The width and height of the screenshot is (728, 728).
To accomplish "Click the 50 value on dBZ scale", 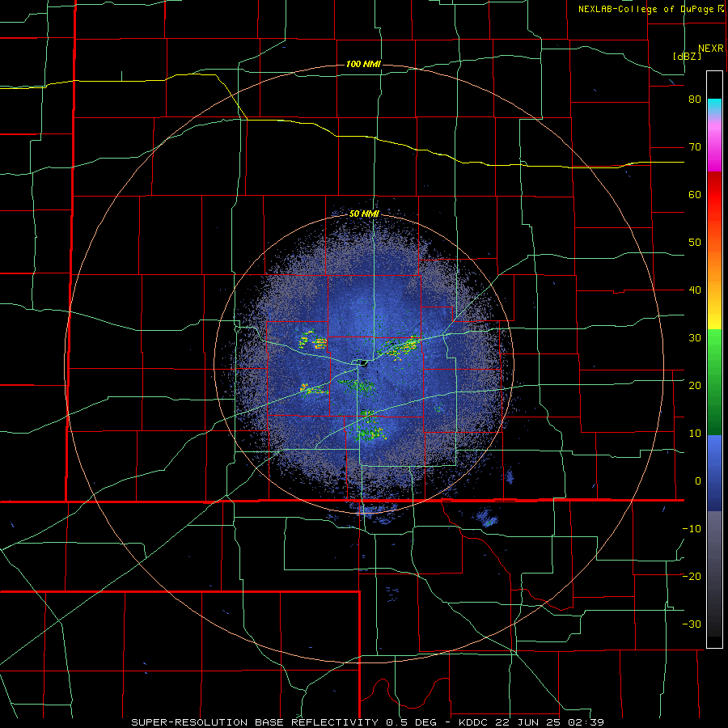I will point(695,243).
